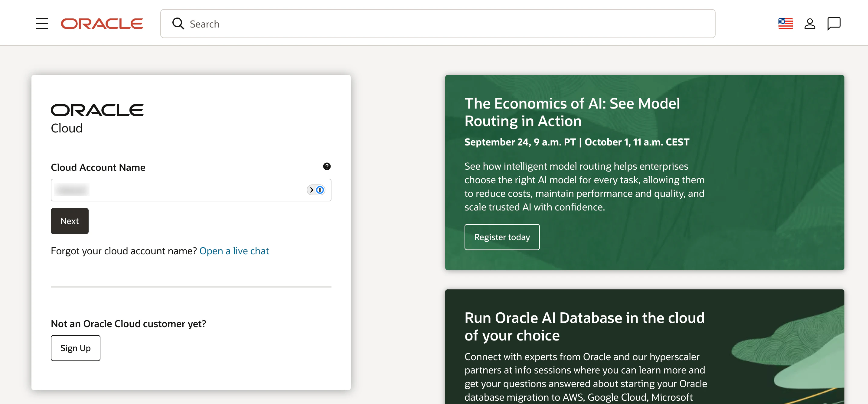This screenshot has height=404, width=868.
Task: Click into the Search box
Action: pos(438,24)
